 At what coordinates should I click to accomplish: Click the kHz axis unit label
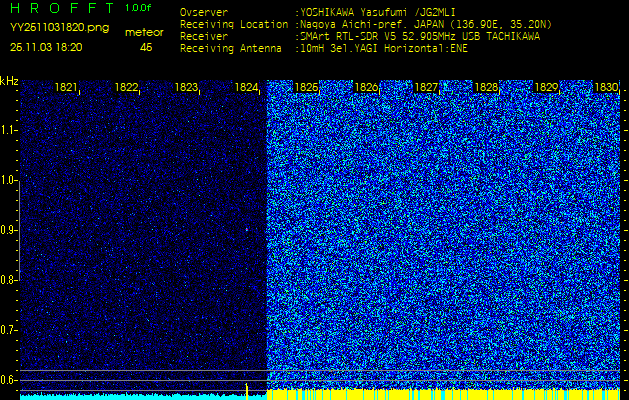click(9, 81)
